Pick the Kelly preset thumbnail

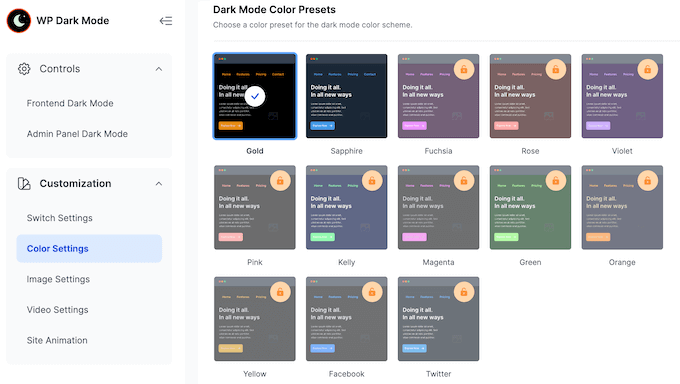(x=347, y=207)
